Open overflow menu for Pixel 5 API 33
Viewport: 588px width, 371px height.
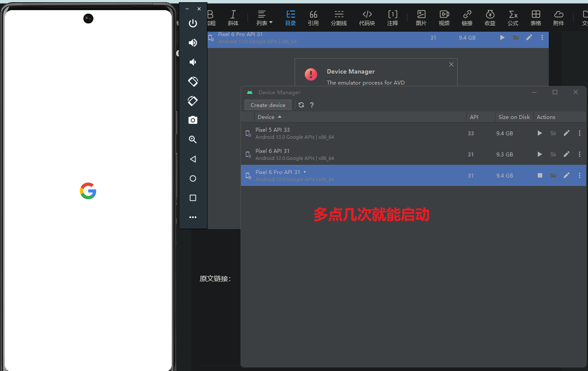[579, 133]
